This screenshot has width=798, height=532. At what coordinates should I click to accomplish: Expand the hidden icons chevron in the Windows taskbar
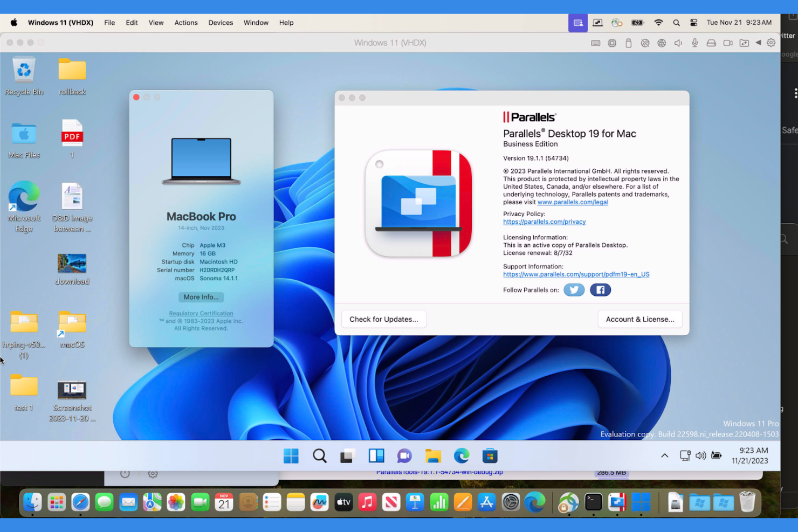click(x=664, y=455)
